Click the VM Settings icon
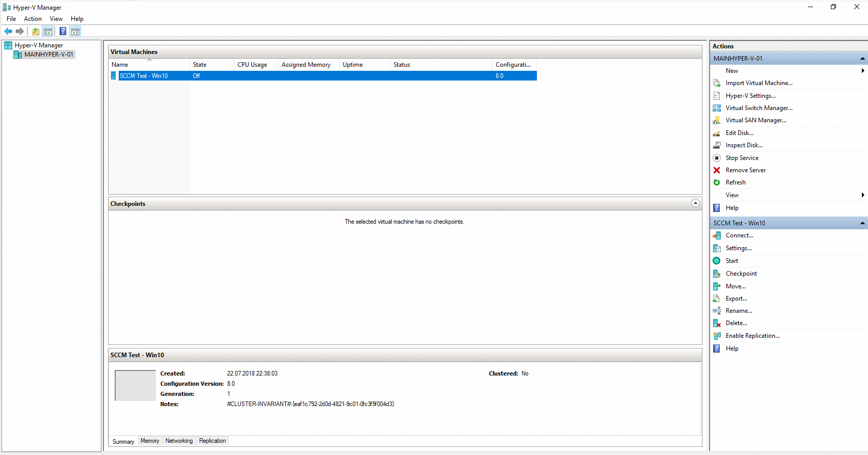Image resolution: width=868 pixels, height=455 pixels. coord(717,248)
